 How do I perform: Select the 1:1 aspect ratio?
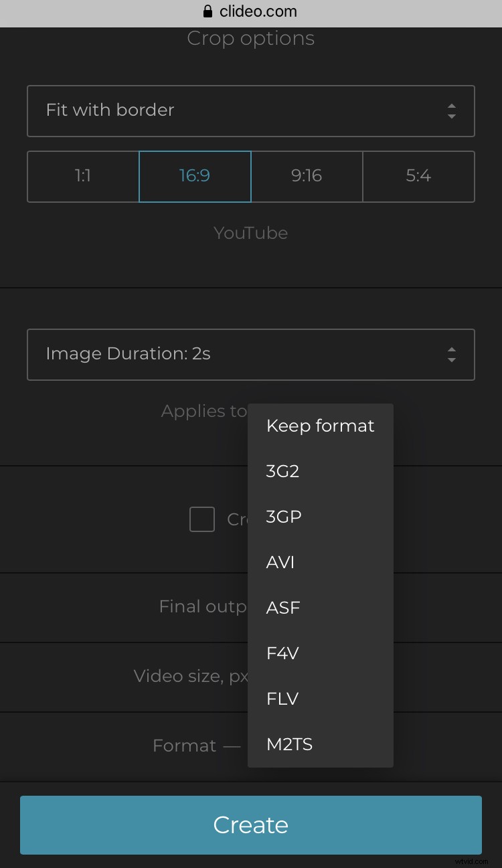82,176
